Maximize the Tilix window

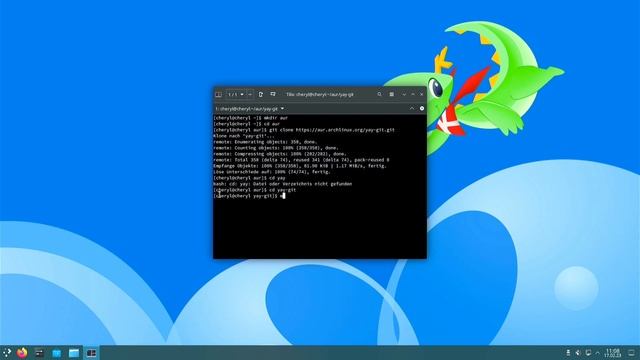point(413,94)
